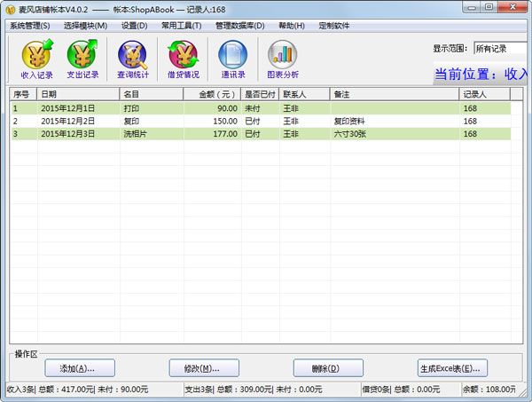The height and width of the screenshot is (402, 532).
Task: Open the 通讯录 address book icon
Action: [x=233, y=59]
